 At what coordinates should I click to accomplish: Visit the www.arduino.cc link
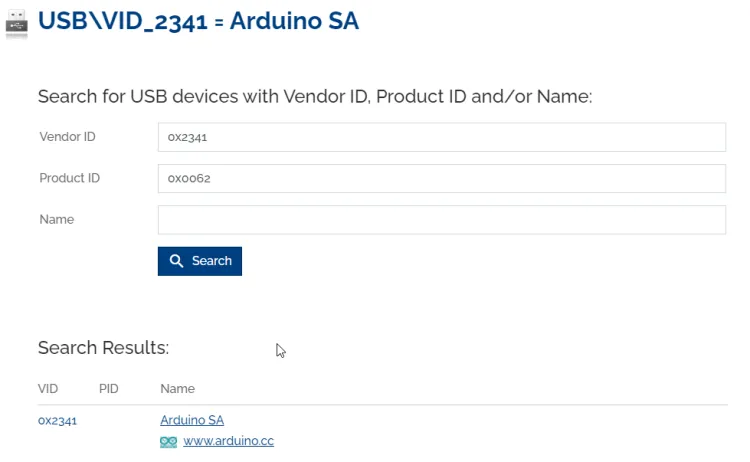(228, 441)
